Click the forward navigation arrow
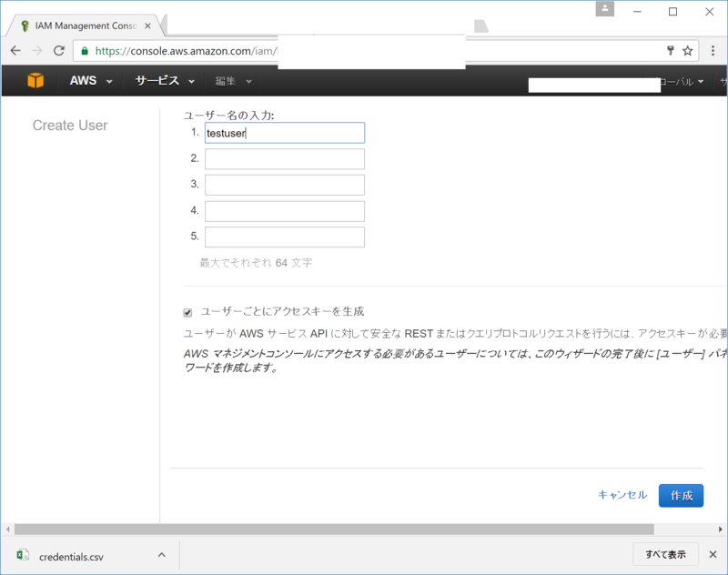This screenshot has width=728, height=575. (x=37, y=51)
